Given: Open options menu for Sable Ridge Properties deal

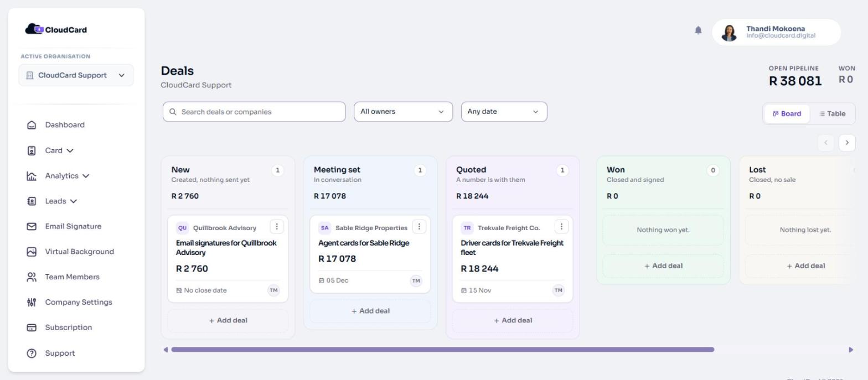Looking at the screenshot, I should click(x=419, y=227).
